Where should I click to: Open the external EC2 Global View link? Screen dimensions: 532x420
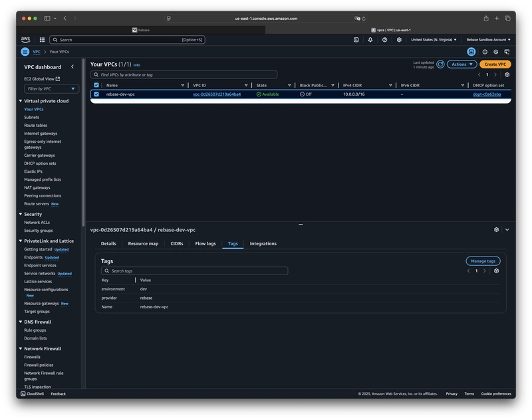pos(42,79)
